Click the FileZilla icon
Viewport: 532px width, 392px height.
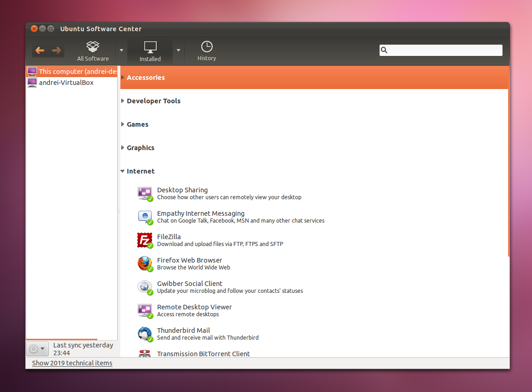pos(145,241)
